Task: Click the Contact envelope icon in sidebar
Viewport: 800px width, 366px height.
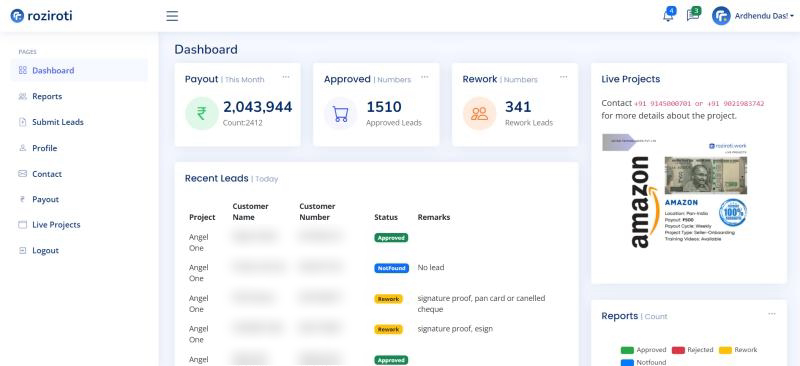Action: pyautogui.click(x=22, y=174)
